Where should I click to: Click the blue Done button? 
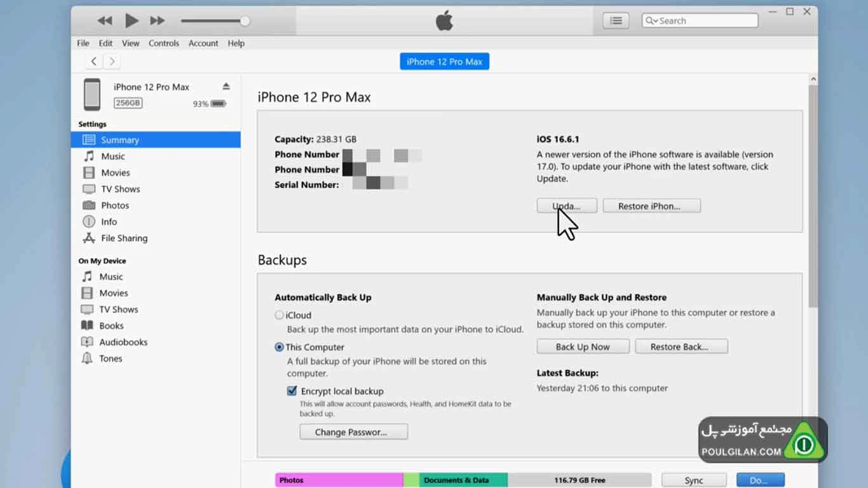click(x=760, y=480)
